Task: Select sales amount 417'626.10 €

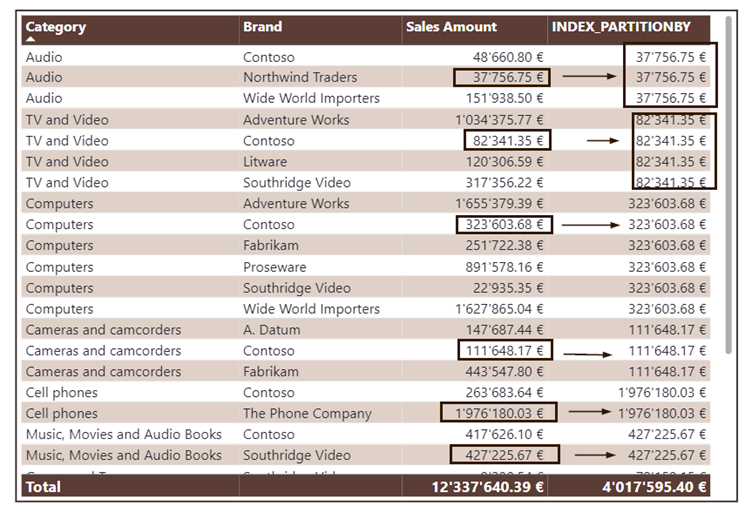Action: tap(505, 434)
